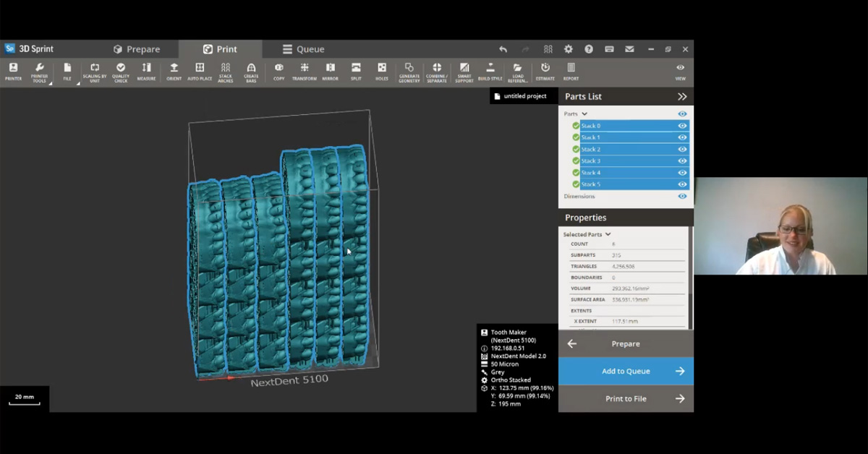The width and height of the screenshot is (868, 454).
Task: Select Stack 3 in Parts List
Action: [634, 160]
